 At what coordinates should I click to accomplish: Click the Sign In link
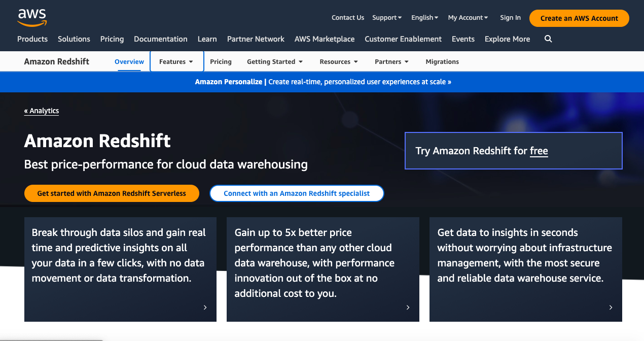click(x=510, y=18)
